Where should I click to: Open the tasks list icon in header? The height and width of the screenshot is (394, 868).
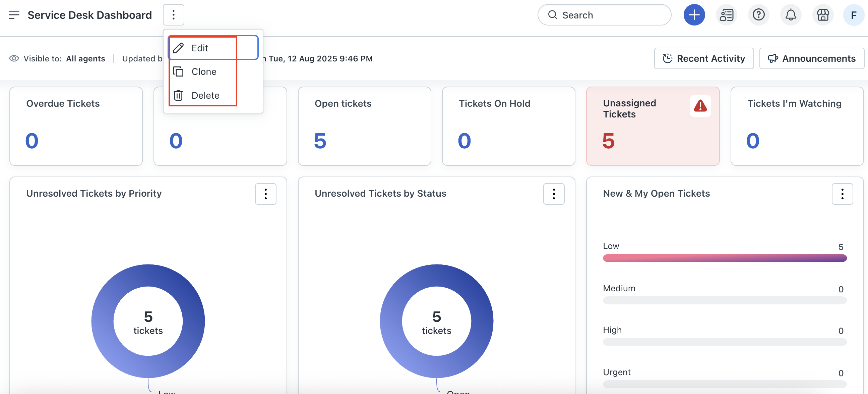(x=726, y=15)
